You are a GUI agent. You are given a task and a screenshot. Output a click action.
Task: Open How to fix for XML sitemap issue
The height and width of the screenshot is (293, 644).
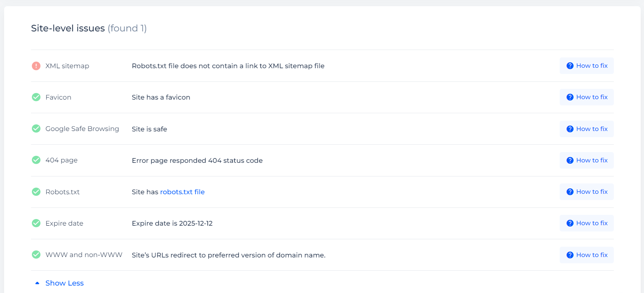pyautogui.click(x=587, y=65)
